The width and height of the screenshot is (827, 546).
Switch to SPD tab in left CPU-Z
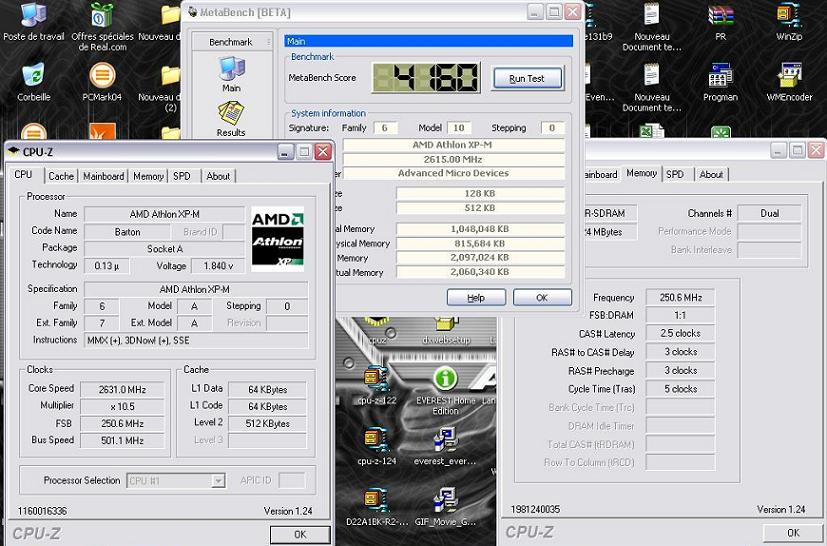182,176
